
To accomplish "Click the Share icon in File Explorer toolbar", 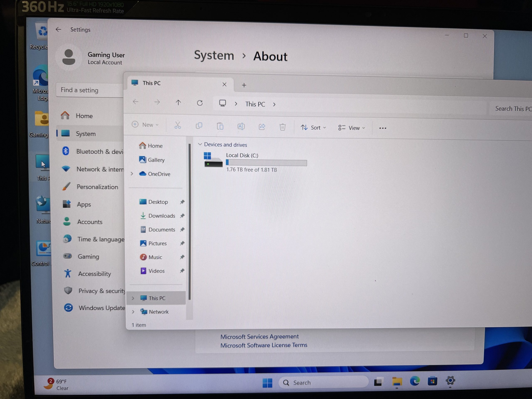I will 262,127.
